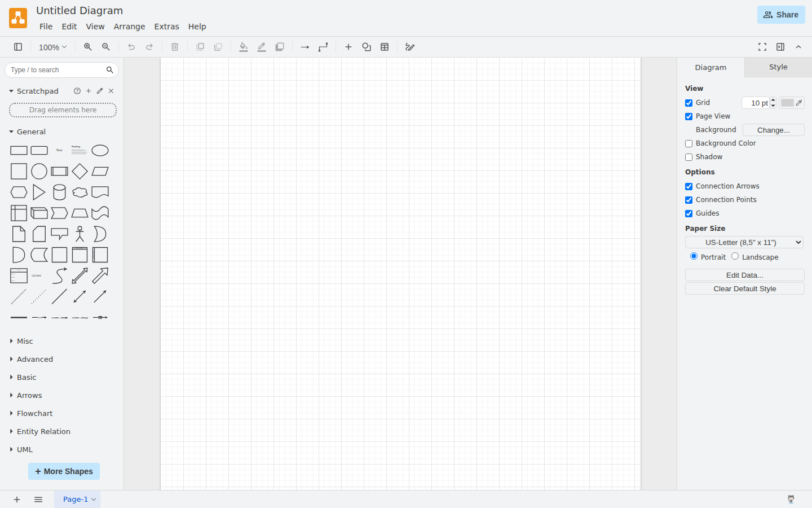This screenshot has width=812, height=508.
Task: Click the Fullscreen icon above the Diagram panel
Action: [762, 47]
